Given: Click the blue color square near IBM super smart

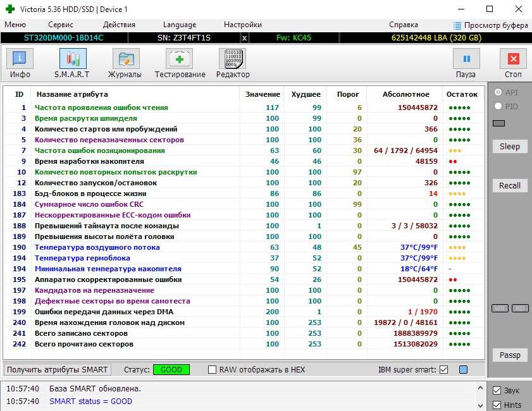Looking at the screenshot, I should pos(463,369).
